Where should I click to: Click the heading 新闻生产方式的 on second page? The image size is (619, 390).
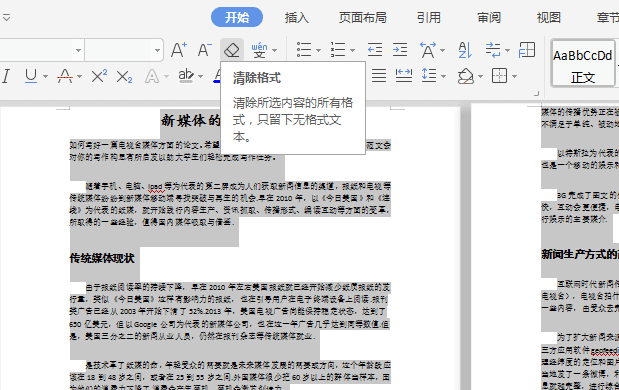pyautogui.click(x=580, y=254)
